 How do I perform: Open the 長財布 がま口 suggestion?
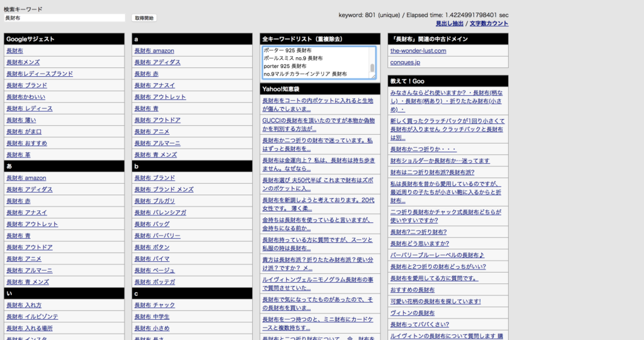[x=24, y=132]
